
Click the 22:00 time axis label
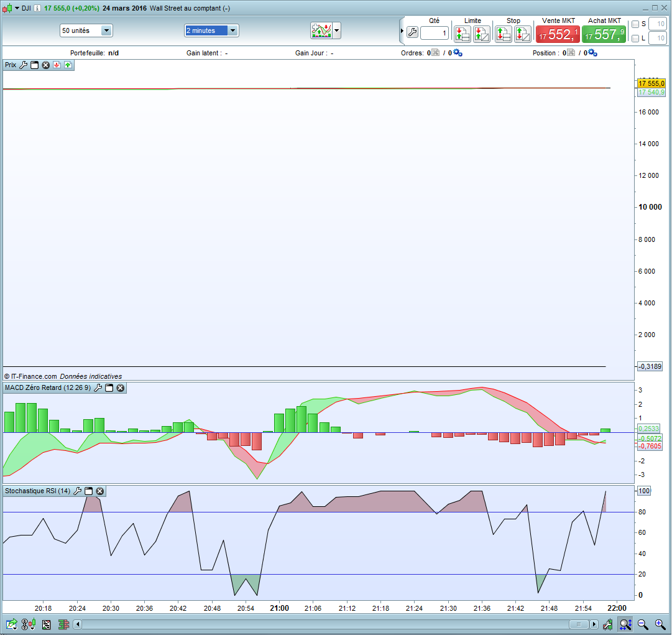click(x=617, y=608)
